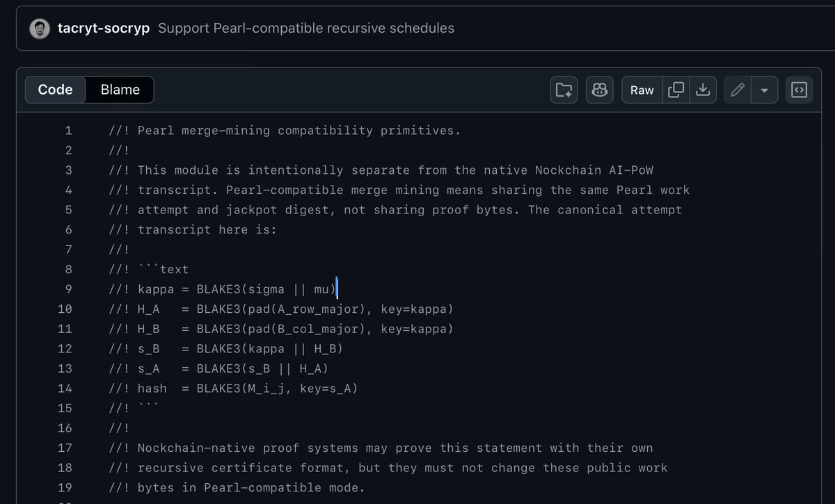Click the s_B = BLAKE3(kappa || H_B) line

click(x=226, y=348)
